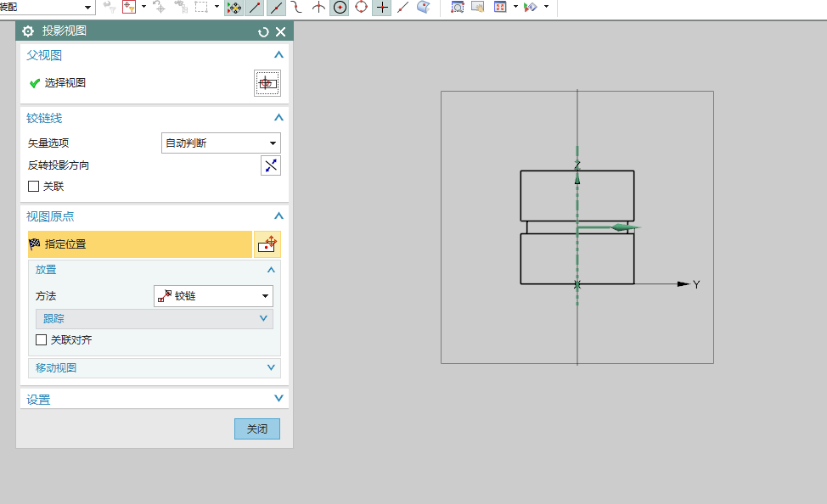
Task: Click the greyed-out filter funnel toolbar icon
Action: [x=110, y=7]
